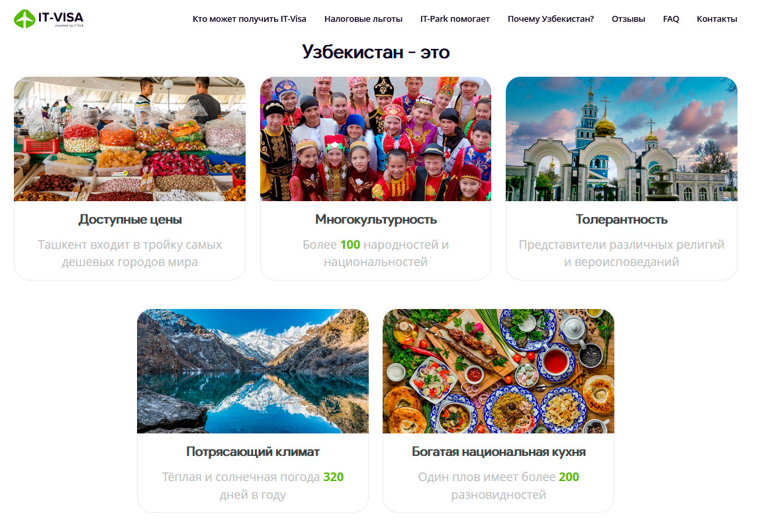Open Почему Узбекистан? nav link

551,19
